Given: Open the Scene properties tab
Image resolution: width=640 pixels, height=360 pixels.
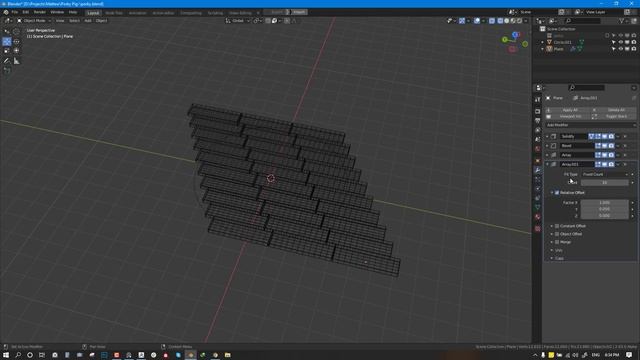Looking at the screenshot, I should pyautogui.click(x=538, y=139).
